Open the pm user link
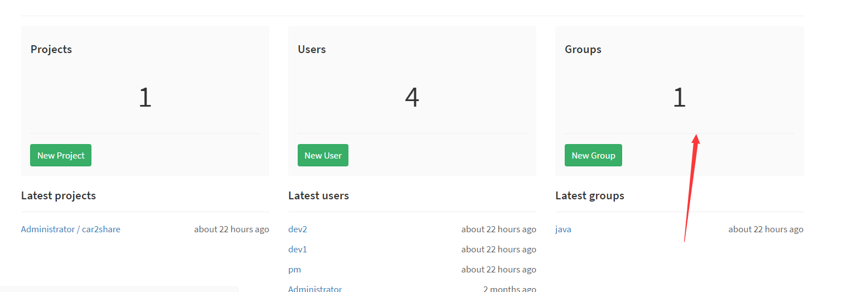This screenshot has height=292, width=868. tap(294, 269)
